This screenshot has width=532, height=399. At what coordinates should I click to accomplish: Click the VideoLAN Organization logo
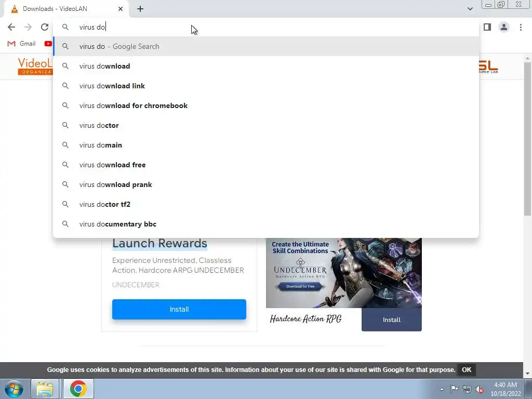tap(35, 66)
